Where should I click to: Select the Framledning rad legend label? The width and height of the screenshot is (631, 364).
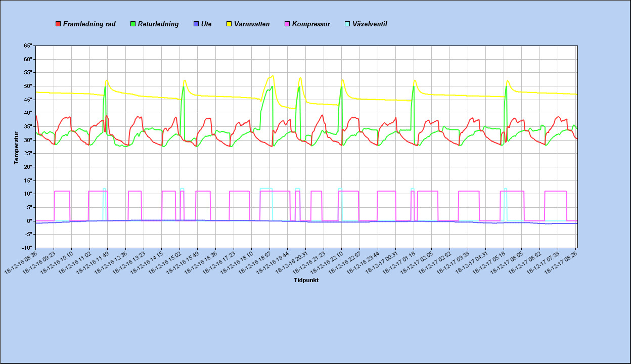coord(89,24)
